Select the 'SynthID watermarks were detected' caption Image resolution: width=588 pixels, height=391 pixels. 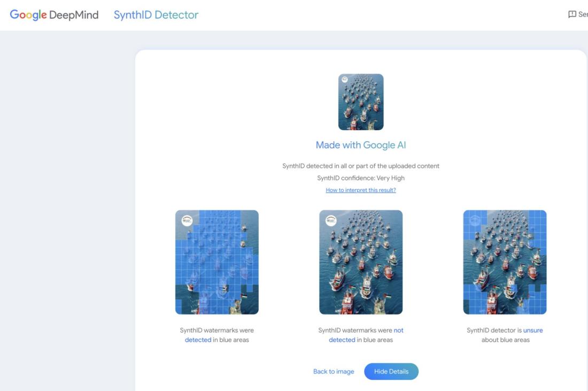216,335
